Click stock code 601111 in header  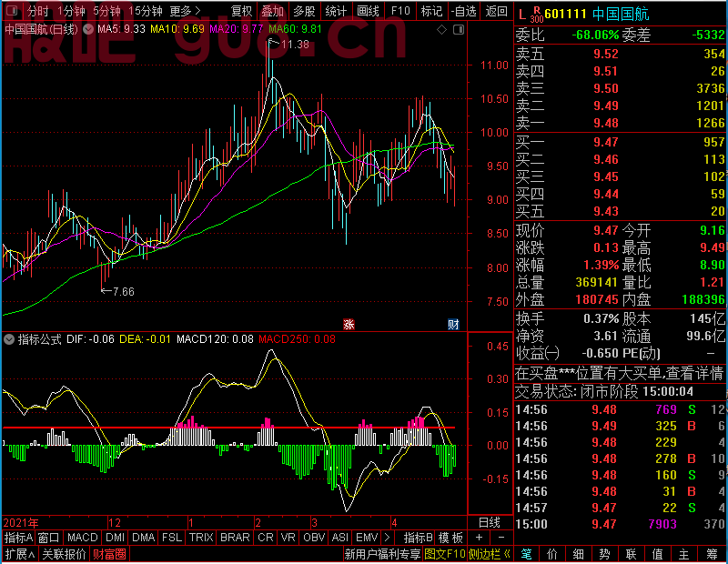[565, 14]
